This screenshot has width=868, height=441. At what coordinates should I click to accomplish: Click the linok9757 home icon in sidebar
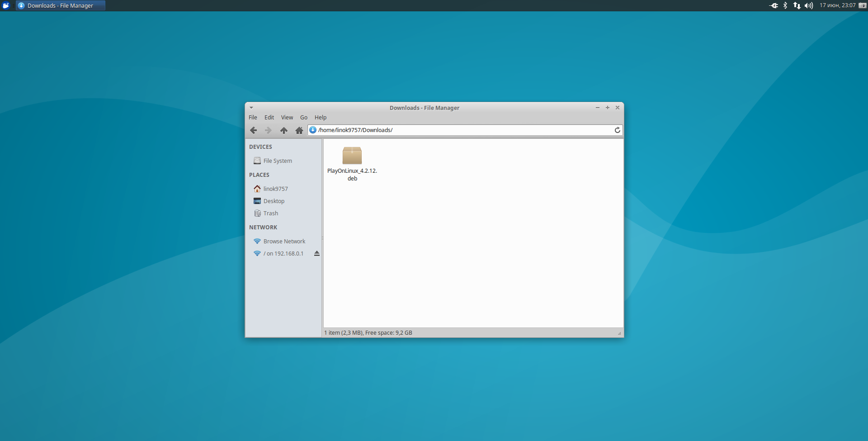[x=257, y=189]
